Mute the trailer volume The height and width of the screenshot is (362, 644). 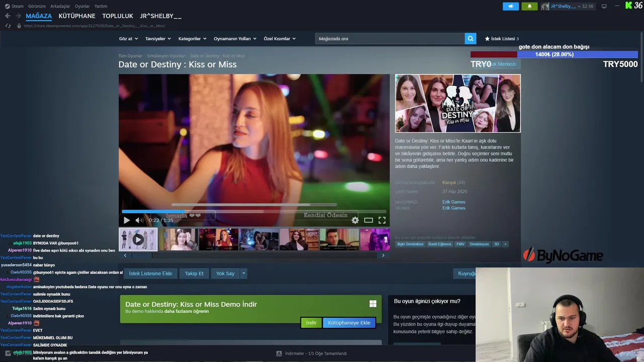click(139, 220)
